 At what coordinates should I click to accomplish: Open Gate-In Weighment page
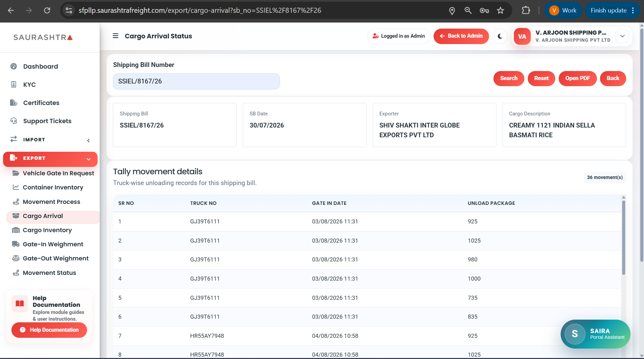(53, 244)
